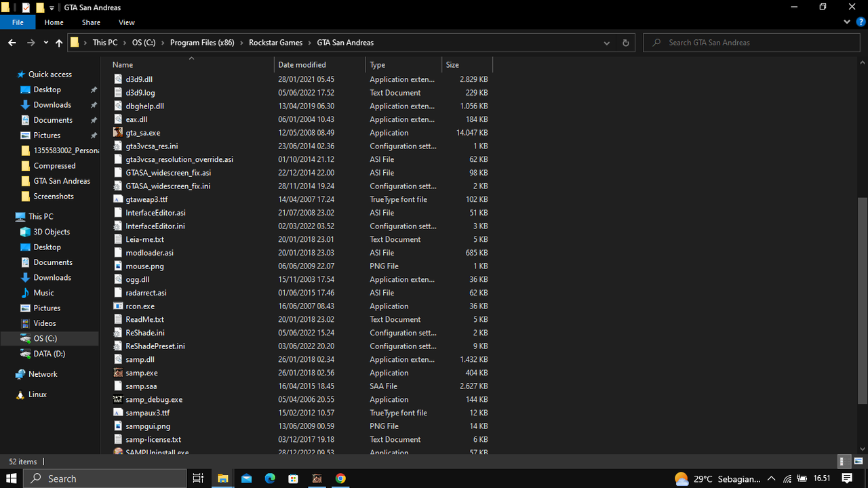Image resolution: width=868 pixels, height=488 pixels.
Task: Open Screenshots folder in Quick access
Action: [x=54, y=197]
